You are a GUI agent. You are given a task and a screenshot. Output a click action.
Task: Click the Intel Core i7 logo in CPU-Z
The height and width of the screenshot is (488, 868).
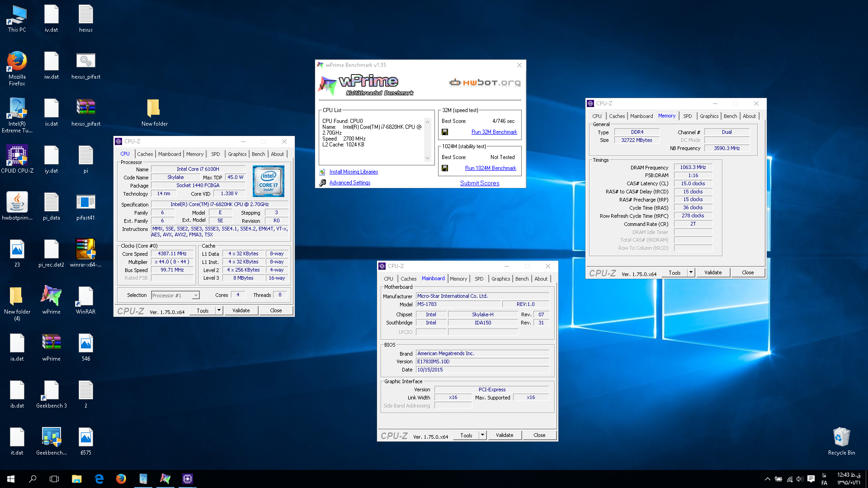pos(269,181)
